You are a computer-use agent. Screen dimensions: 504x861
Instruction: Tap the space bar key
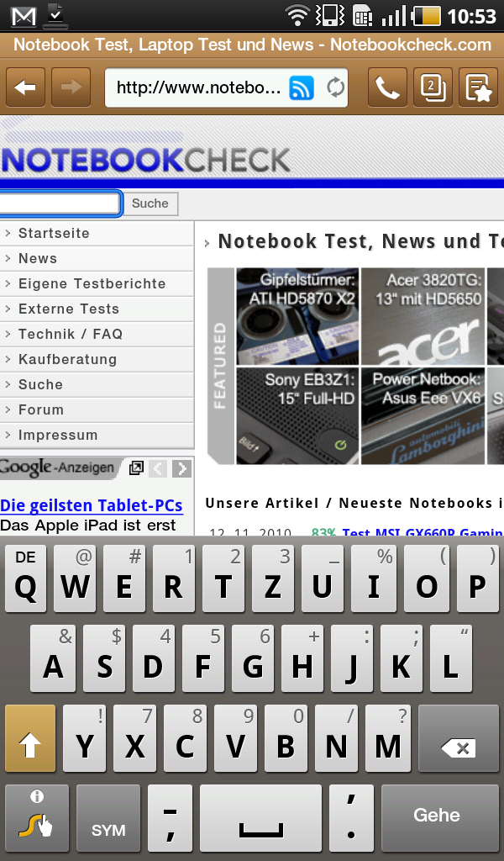260,817
